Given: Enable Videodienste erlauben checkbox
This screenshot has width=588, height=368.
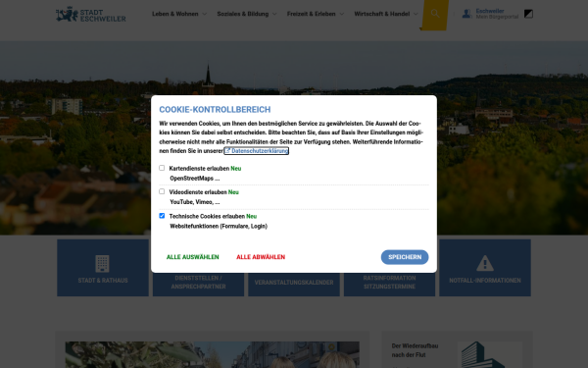Looking at the screenshot, I should point(162,191).
